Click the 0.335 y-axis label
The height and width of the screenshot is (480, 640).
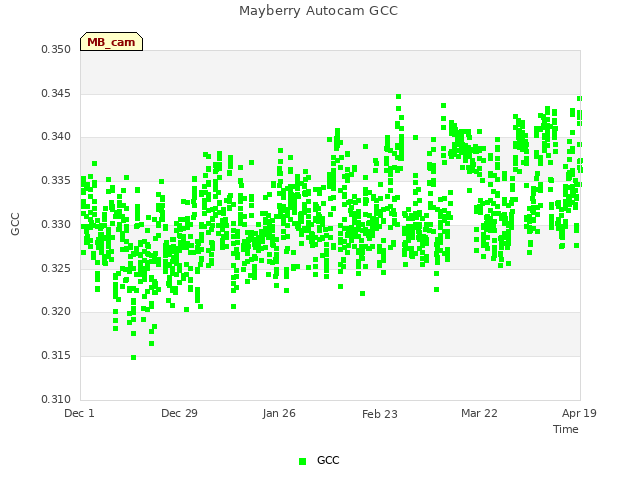click(56, 180)
